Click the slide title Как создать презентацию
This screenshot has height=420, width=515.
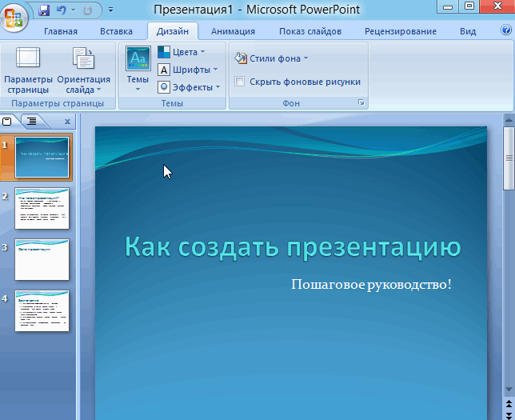[x=293, y=246]
